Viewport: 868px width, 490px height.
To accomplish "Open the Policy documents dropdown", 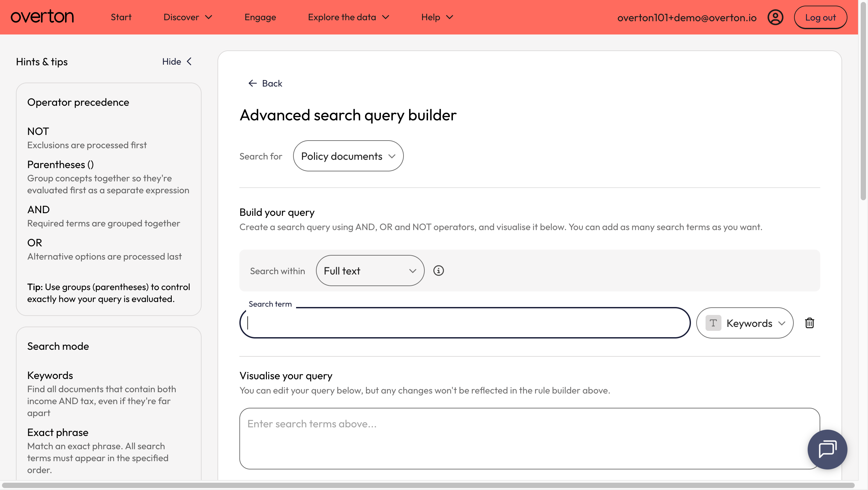I will pyautogui.click(x=348, y=156).
